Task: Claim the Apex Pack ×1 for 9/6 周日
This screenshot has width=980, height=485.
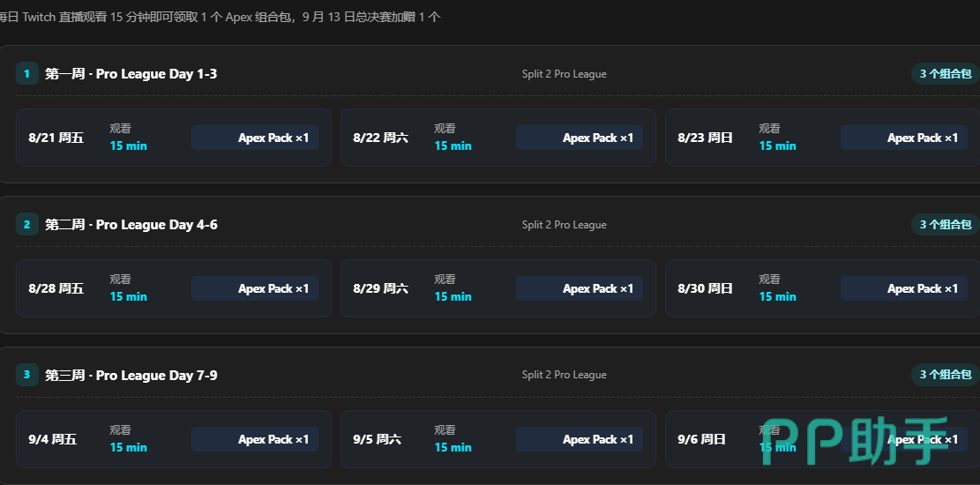Action: tap(904, 439)
